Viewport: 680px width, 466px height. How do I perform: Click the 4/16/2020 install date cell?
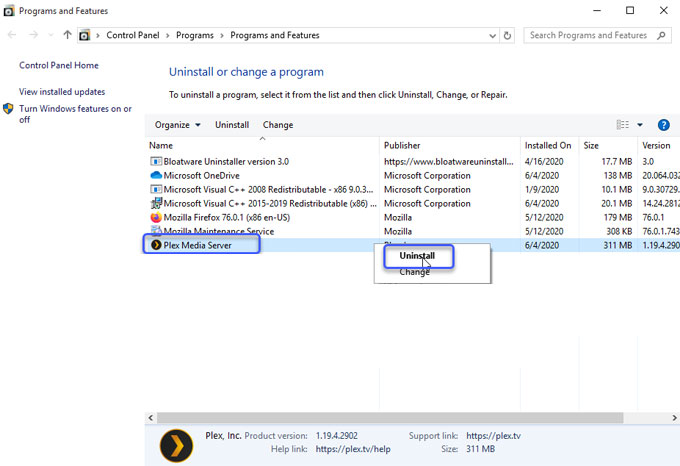click(544, 162)
